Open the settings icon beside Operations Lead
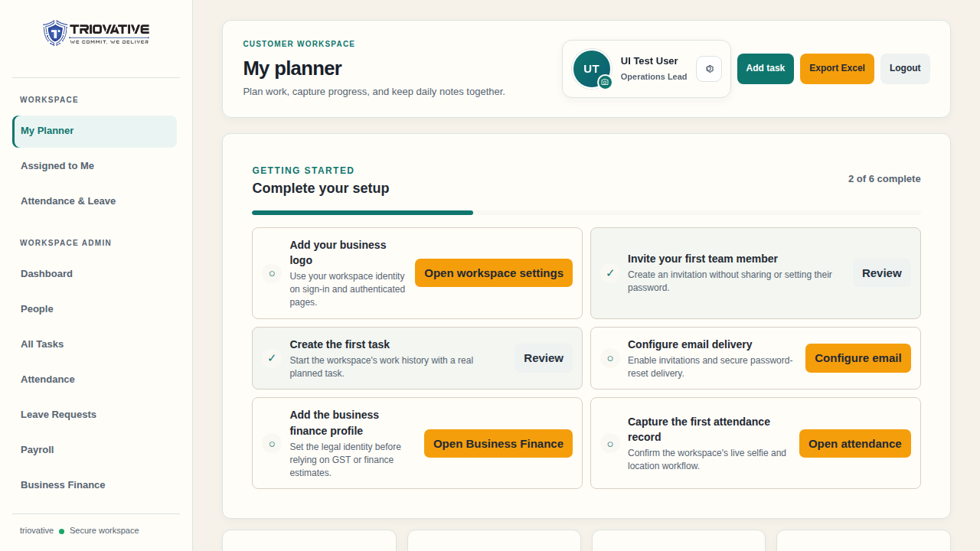Screen dimensions: 980x551 (709, 69)
